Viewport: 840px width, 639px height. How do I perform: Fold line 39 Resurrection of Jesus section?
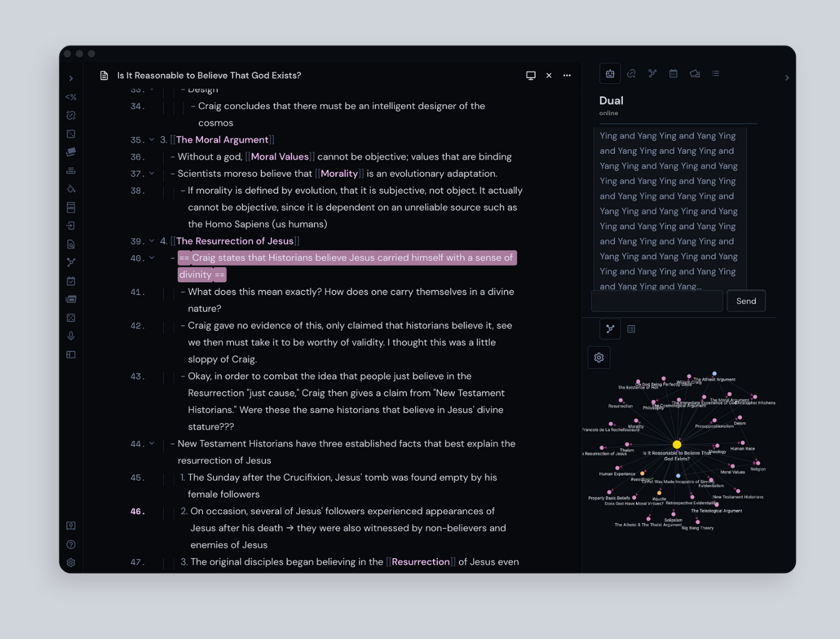tap(152, 241)
